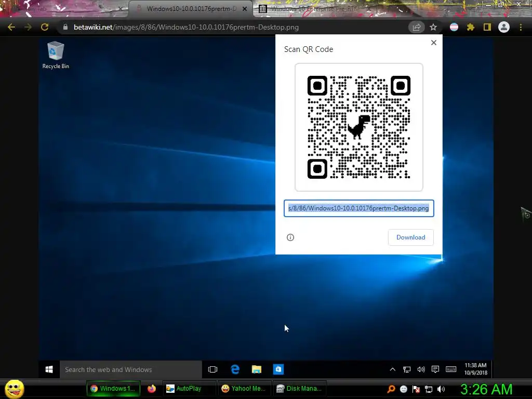Click the QR code URL text field
Image resolution: width=532 pixels, height=399 pixels.
[359, 208]
